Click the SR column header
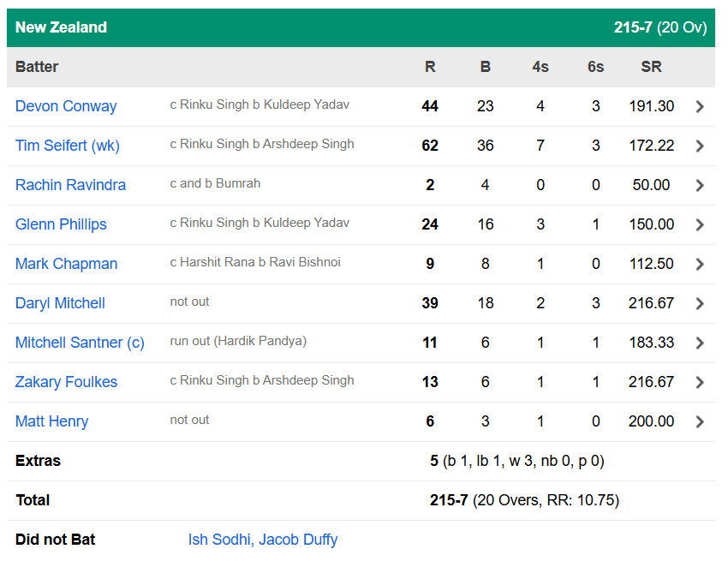 (651, 66)
